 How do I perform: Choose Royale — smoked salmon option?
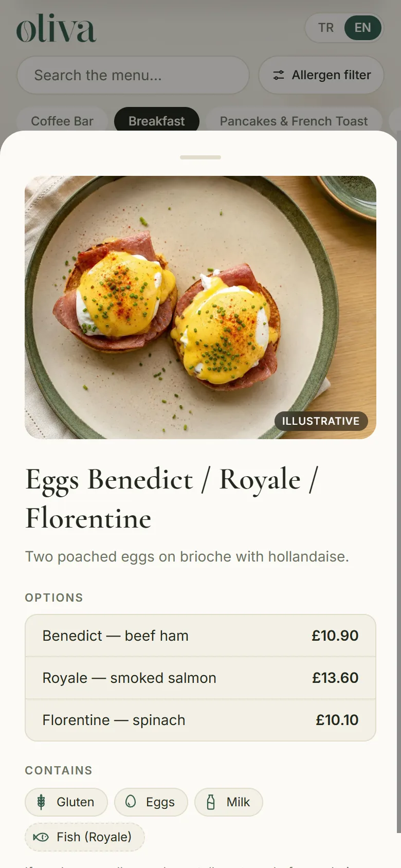tap(200, 678)
